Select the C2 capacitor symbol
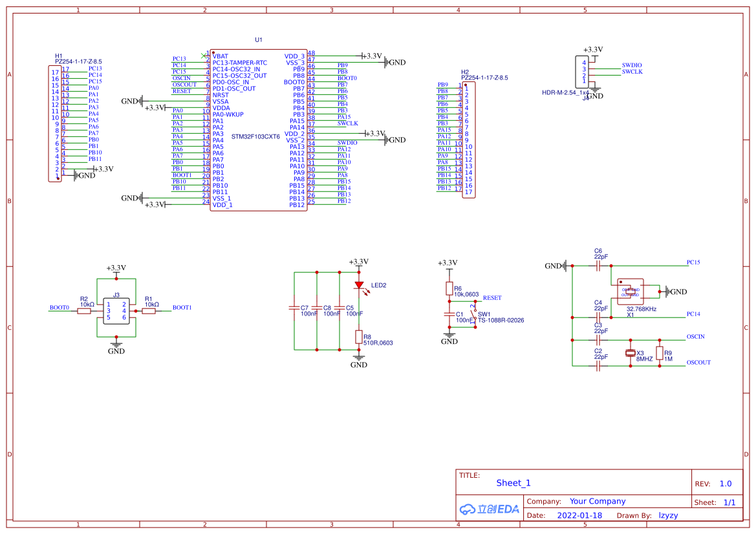 click(x=598, y=366)
